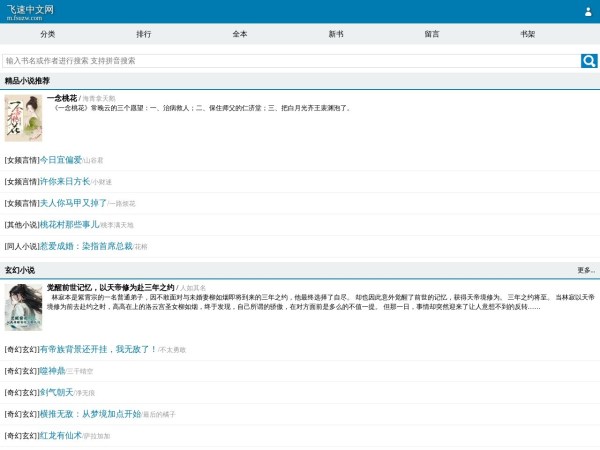Screen dimensions: 600x450
Task: Open the novel 噬神鼎
Action: click(53, 370)
